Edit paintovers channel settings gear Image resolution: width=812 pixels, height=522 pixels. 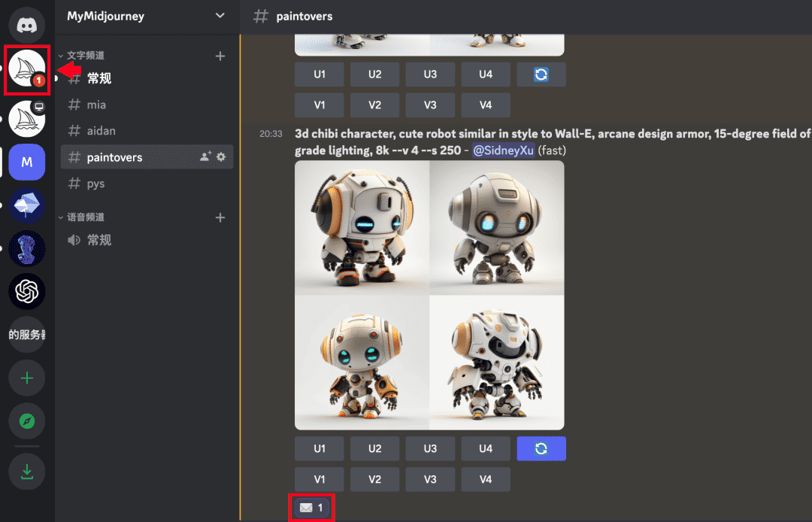pos(221,156)
